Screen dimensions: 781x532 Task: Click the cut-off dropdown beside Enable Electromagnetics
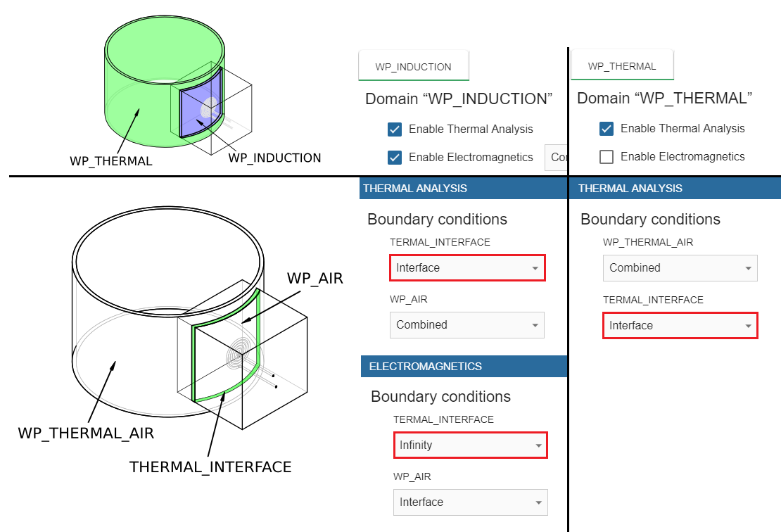coord(557,157)
